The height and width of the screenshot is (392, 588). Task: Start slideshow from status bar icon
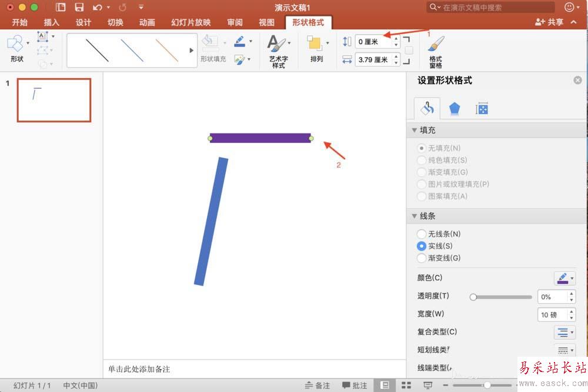pyautogui.click(x=428, y=386)
